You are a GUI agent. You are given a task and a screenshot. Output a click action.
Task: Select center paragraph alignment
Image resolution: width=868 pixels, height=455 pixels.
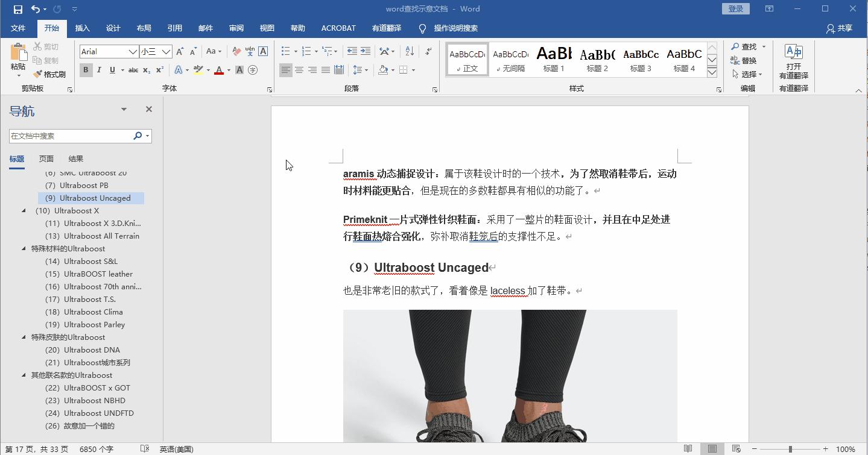click(x=299, y=70)
